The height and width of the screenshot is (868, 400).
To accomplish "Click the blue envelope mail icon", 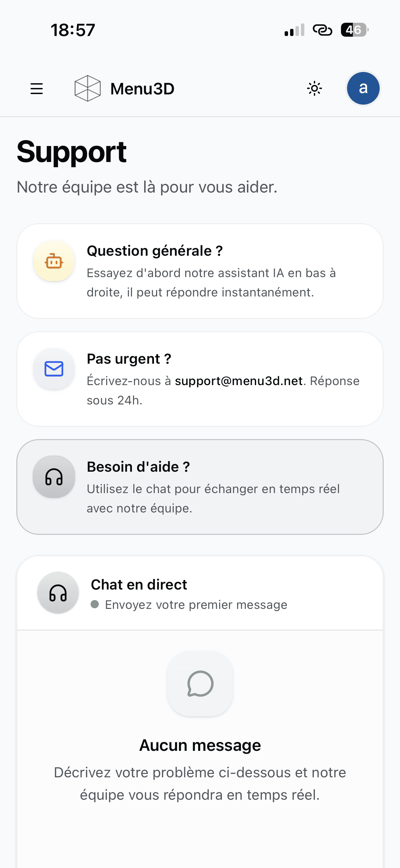I will click(x=54, y=369).
